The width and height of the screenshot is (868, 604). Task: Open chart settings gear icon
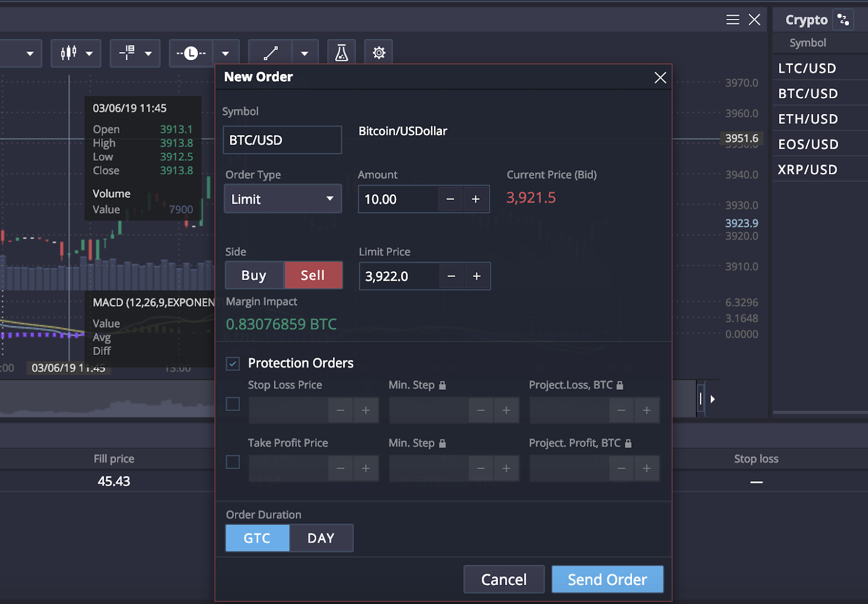click(x=379, y=53)
